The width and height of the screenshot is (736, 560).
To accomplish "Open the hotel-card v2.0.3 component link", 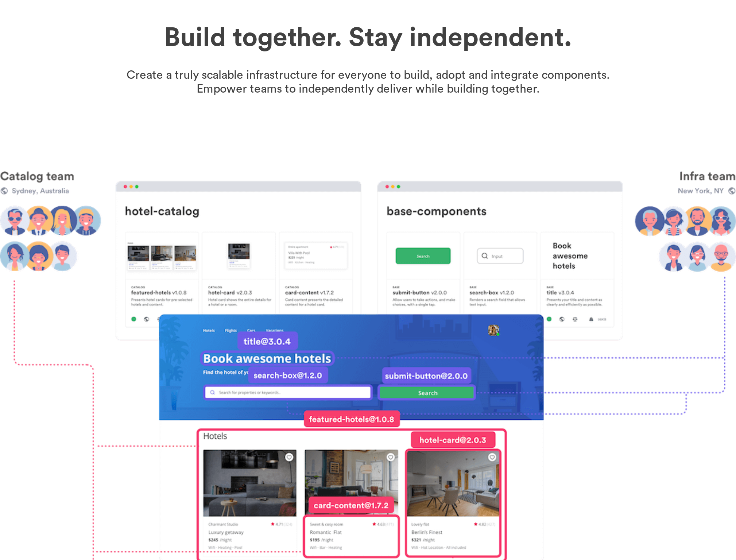I will click(x=230, y=292).
